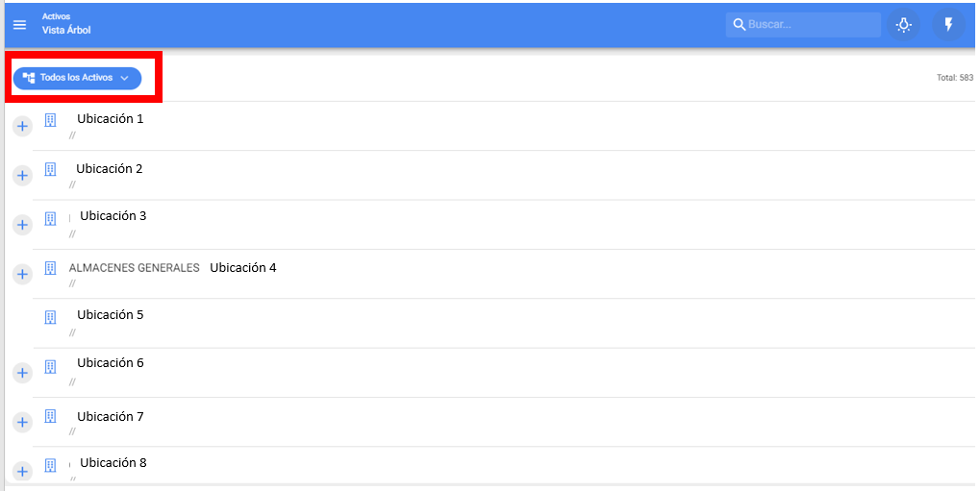Click the Vista Árbol header title

(65, 31)
